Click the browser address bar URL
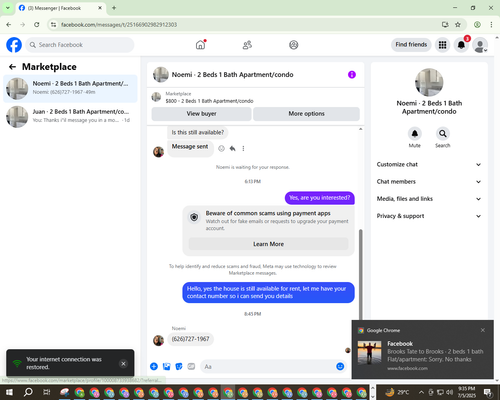The height and width of the screenshot is (400, 500). [119, 25]
